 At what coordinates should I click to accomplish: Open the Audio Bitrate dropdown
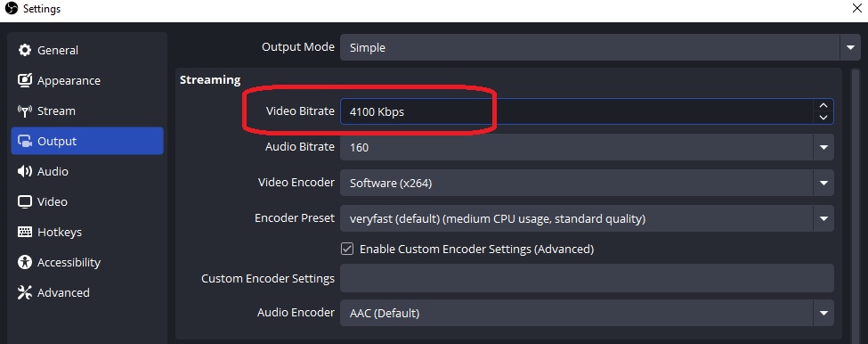tap(587, 147)
